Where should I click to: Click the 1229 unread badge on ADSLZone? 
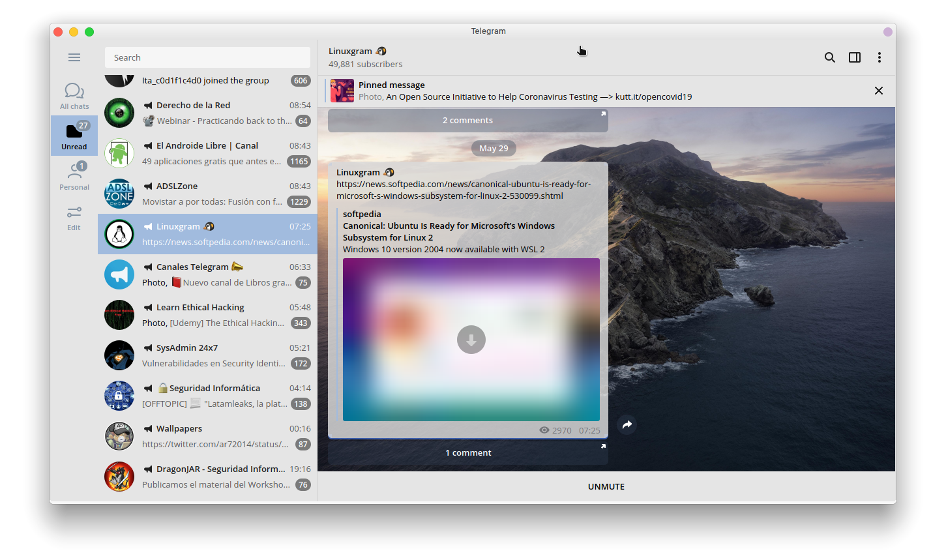(299, 201)
